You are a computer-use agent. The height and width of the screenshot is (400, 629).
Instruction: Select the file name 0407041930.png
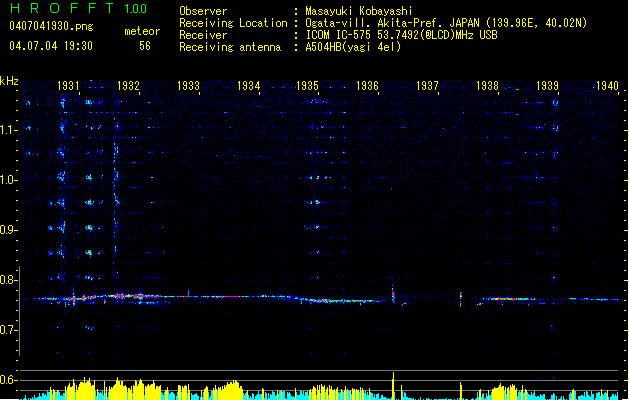click(51, 26)
